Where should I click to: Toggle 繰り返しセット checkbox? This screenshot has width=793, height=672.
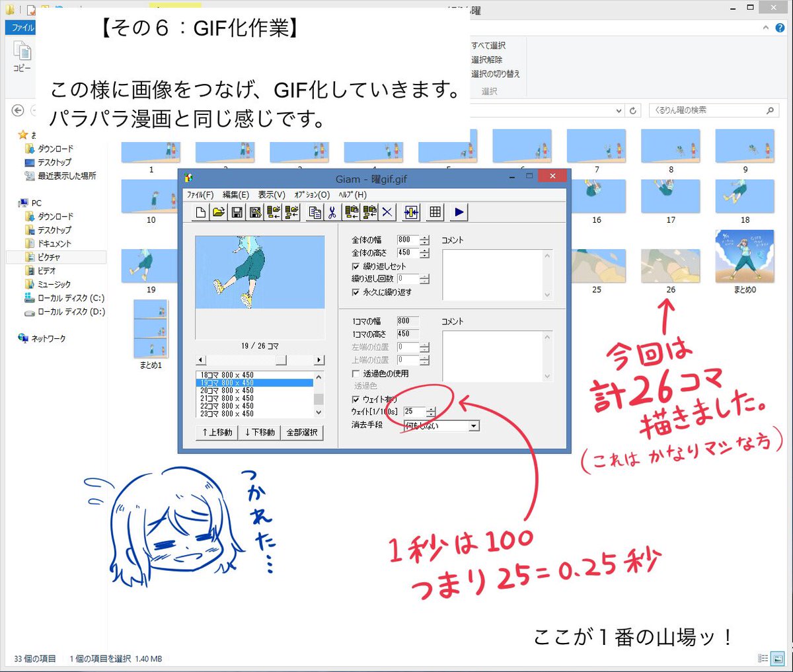[x=356, y=266]
